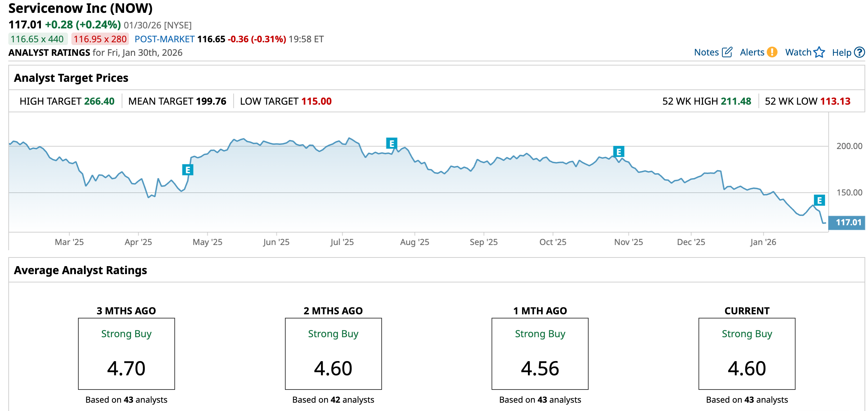Open the Notes link
The width and height of the screenshot is (868, 411).
[706, 52]
